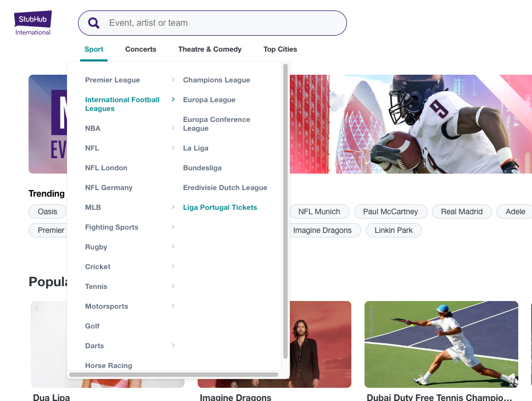Open Europa Conference League link
Image resolution: width=532 pixels, height=401 pixels.
pyautogui.click(x=216, y=124)
